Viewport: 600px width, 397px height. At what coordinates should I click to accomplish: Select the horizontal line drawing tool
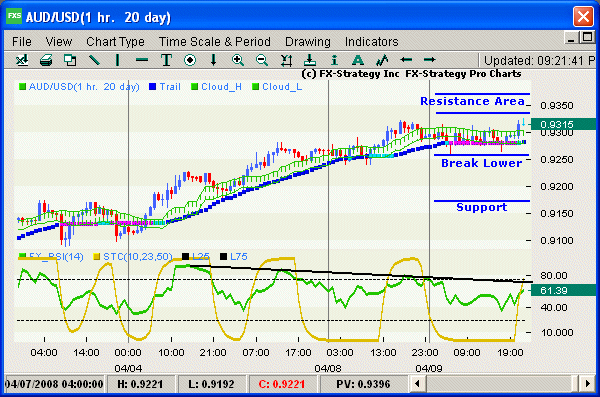click(x=142, y=60)
